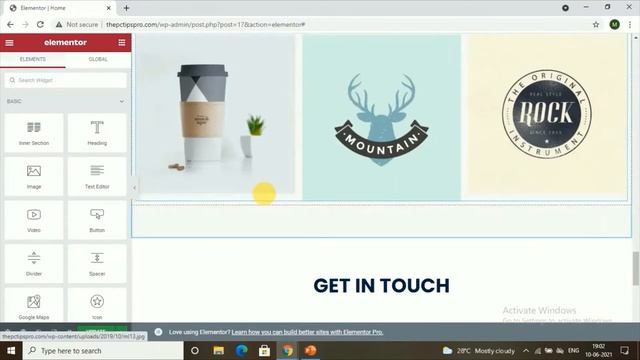Image resolution: width=640 pixels, height=360 pixels.
Task: Click the Search Widget field
Action: coord(66,80)
